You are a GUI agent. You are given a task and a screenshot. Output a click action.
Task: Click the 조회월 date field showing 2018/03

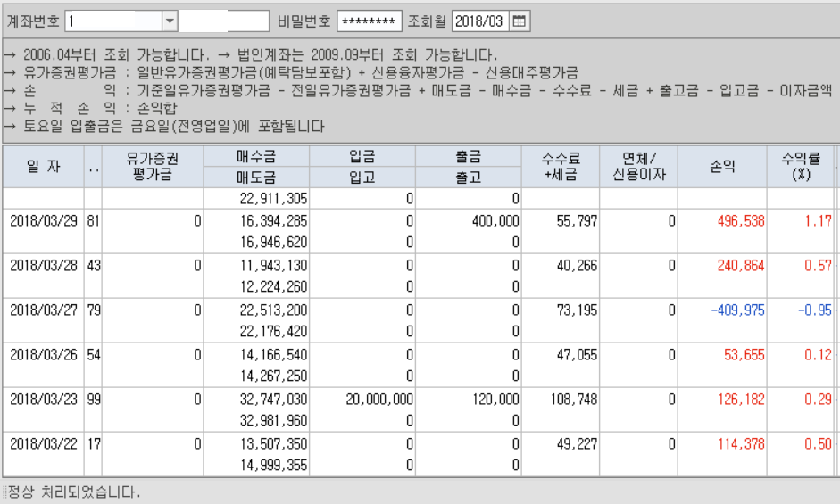pyautogui.click(x=479, y=21)
